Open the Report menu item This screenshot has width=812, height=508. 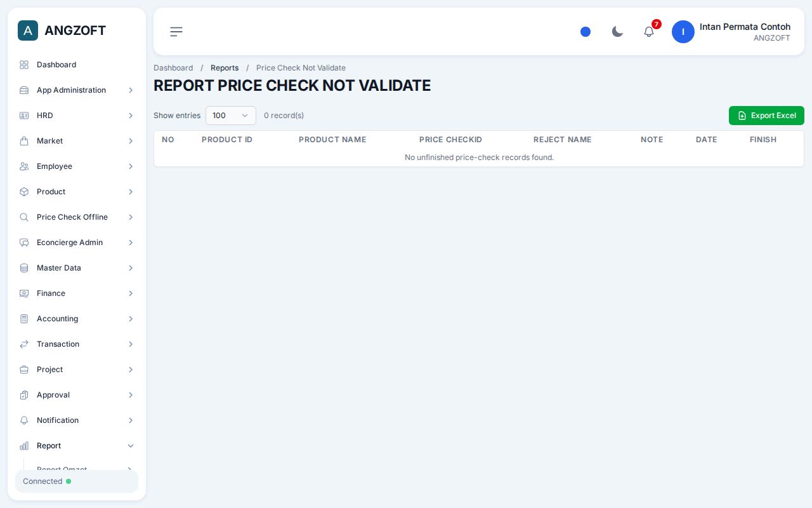point(77,446)
